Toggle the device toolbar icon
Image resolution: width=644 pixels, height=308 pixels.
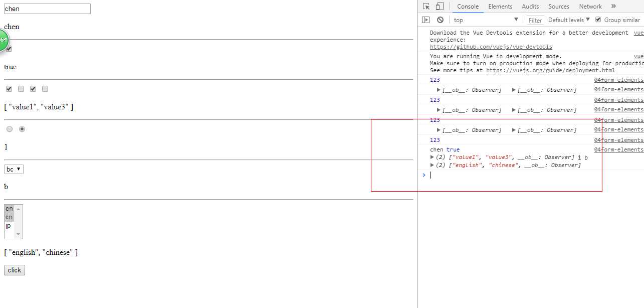439,7
